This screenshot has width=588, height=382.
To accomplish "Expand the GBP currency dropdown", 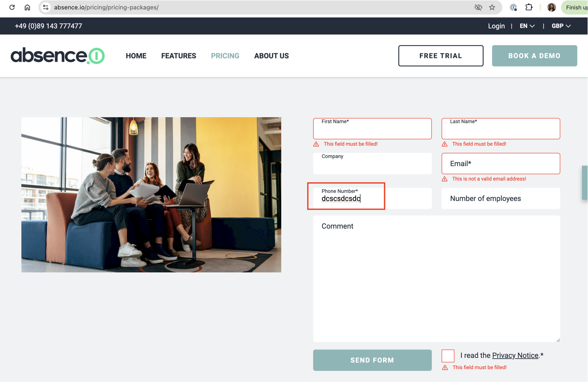I will coord(561,26).
